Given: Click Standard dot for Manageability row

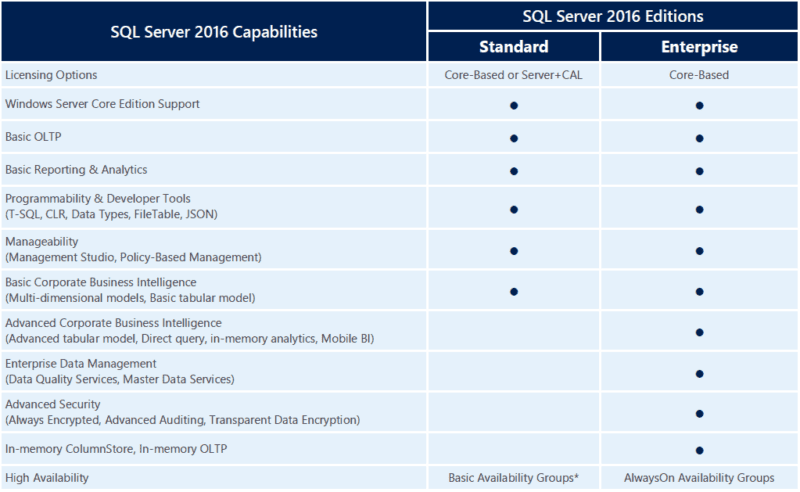Looking at the screenshot, I should coord(514,250).
